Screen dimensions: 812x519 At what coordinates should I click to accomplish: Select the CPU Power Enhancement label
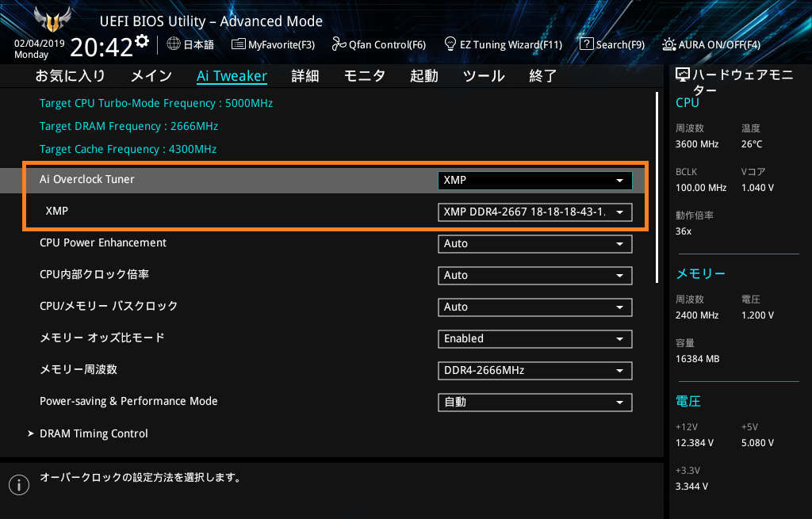click(x=103, y=242)
